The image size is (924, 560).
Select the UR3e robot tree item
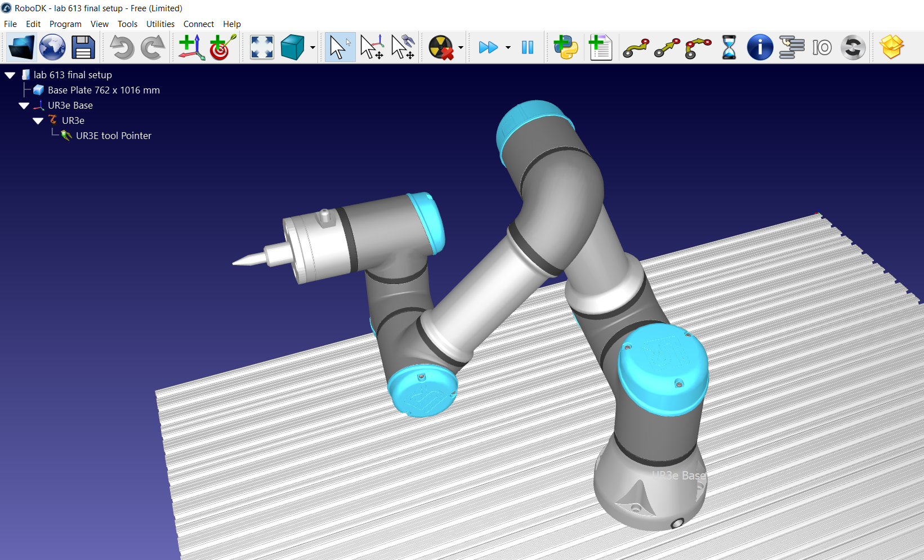[73, 120]
